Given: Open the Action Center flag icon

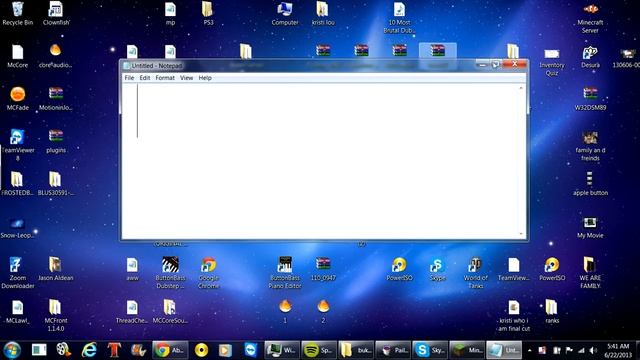Looking at the screenshot, I should click(x=569, y=350).
